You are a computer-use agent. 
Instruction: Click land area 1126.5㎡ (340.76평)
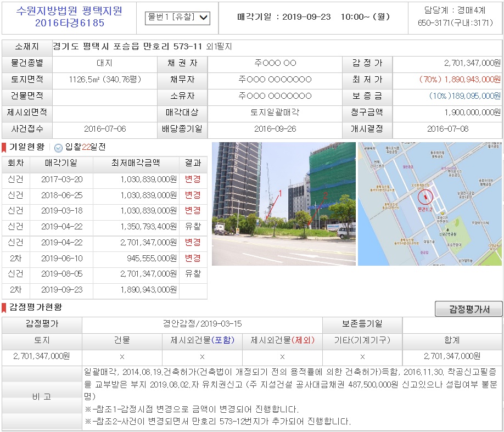click(105, 80)
